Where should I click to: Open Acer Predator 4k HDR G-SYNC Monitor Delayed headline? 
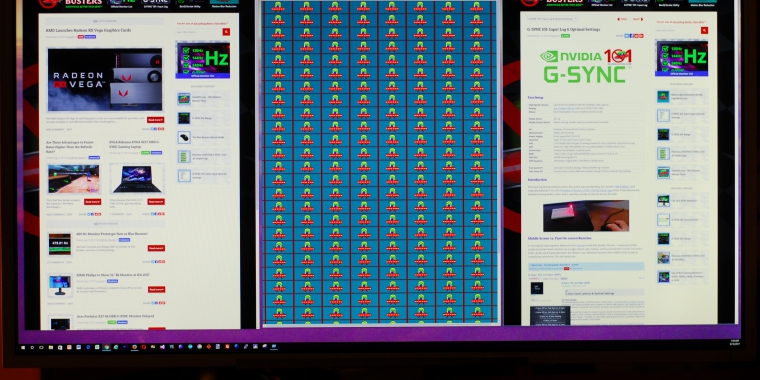pos(115,316)
